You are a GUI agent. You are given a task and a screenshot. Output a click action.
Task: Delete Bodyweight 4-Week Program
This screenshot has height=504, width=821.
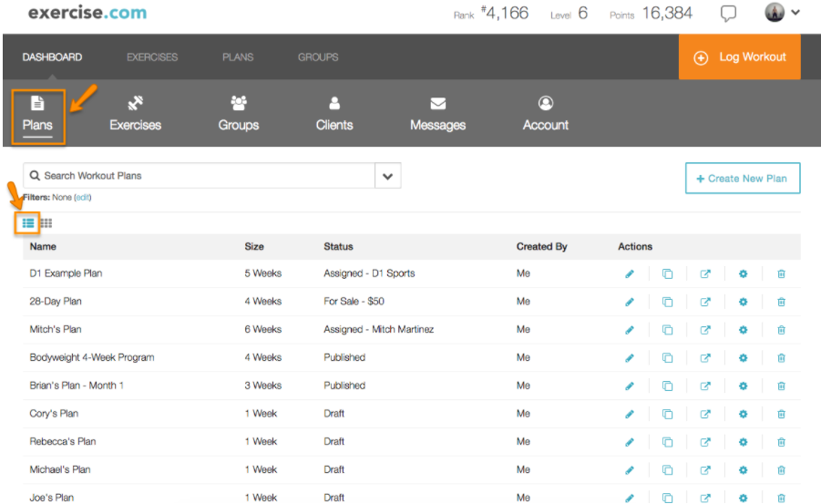coord(781,358)
